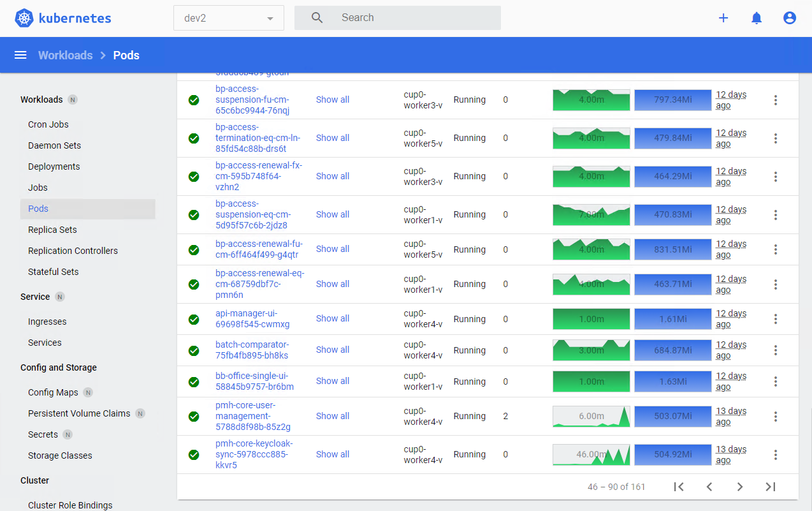
Task: Click Show all for bp-access-renewal-fu-cm
Action: pos(333,249)
